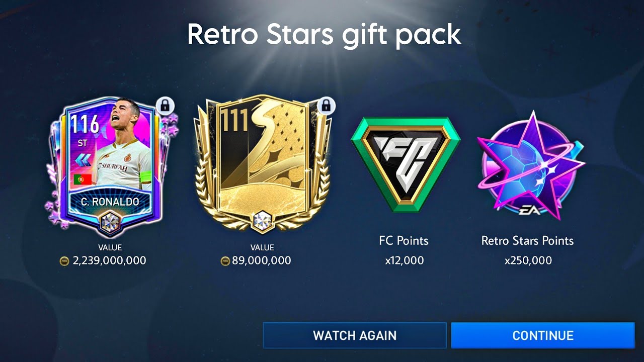Click the Portugal flag on Ronaldo card
Viewport: 644px width, 362px height.
pos(82,179)
